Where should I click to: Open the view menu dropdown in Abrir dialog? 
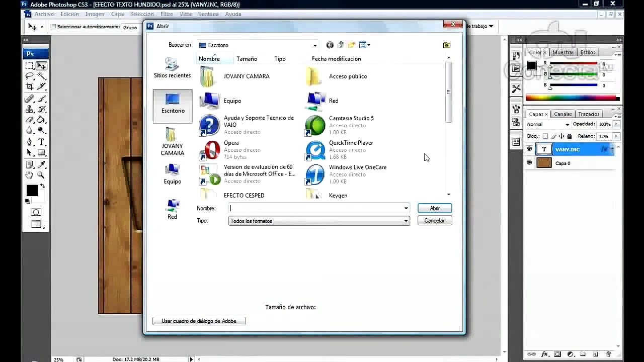tap(365, 45)
